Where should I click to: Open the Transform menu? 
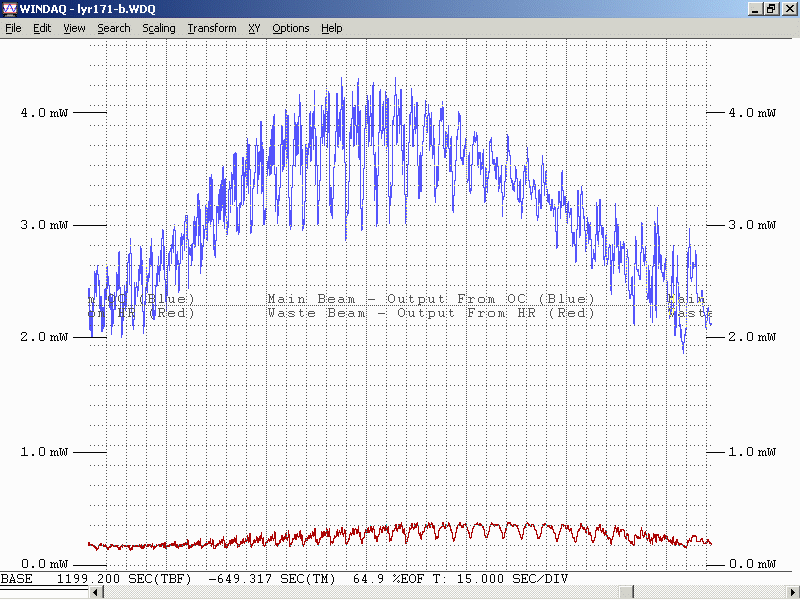pyautogui.click(x=211, y=28)
